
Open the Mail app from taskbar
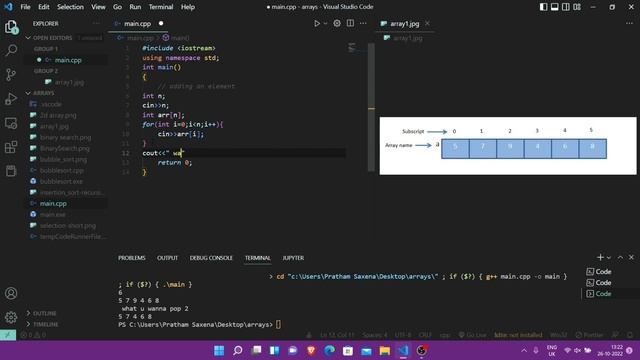(x=366, y=351)
